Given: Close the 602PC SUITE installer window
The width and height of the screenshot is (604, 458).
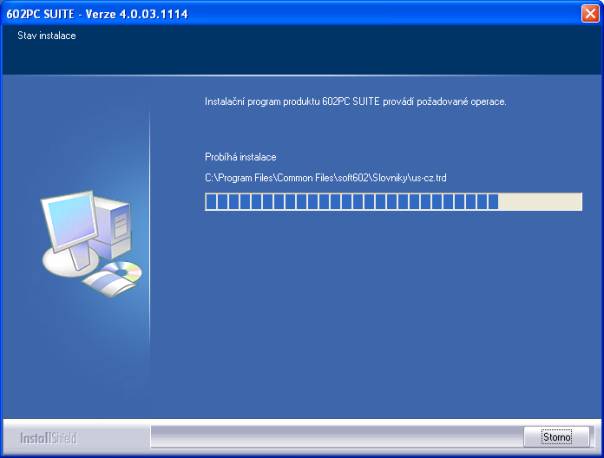Looking at the screenshot, I should (589, 14).
